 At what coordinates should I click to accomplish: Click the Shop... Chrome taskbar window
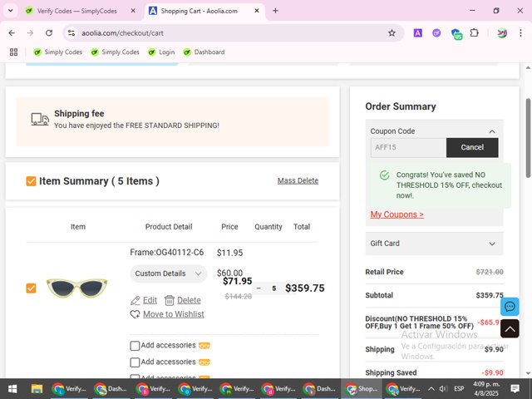coord(361,389)
